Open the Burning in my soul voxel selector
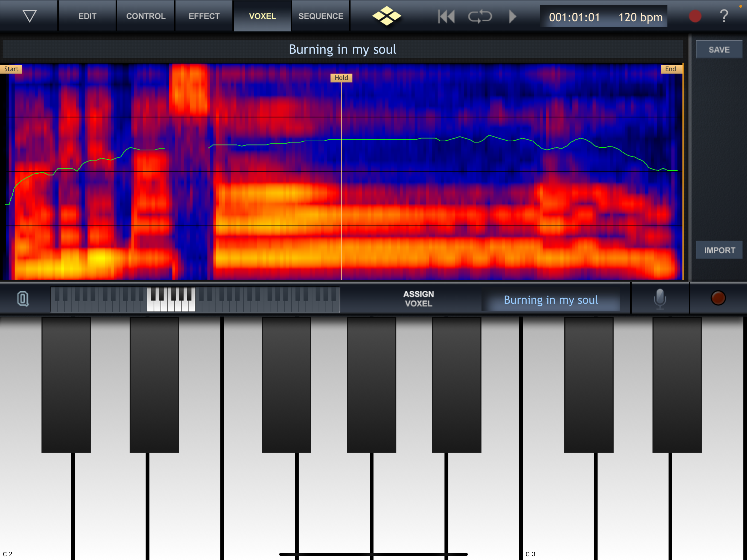Viewport: 747px width, 560px height. point(551,300)
